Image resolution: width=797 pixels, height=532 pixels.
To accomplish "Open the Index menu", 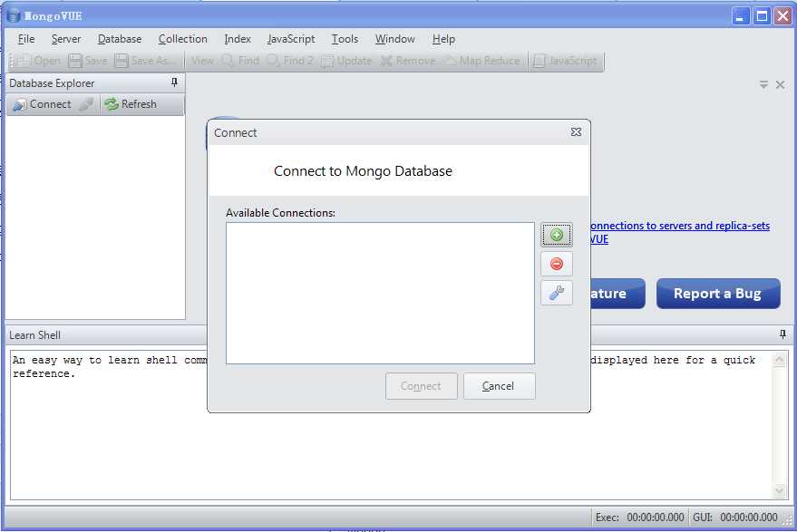I will 238,39.
